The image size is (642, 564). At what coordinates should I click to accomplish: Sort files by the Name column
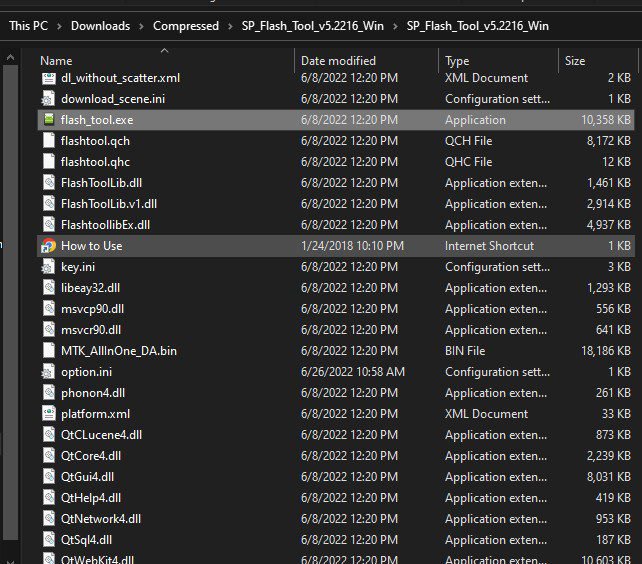pos(56,61)
